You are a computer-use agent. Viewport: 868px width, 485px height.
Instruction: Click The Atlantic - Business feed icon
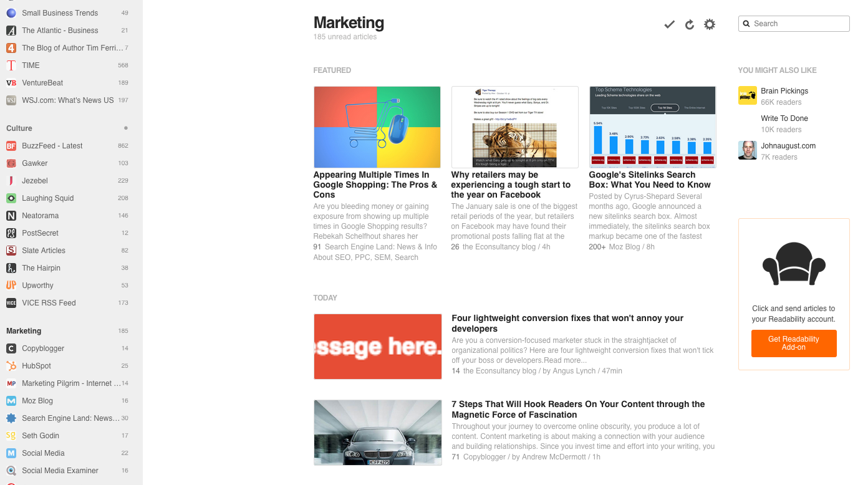pos(11,31)
